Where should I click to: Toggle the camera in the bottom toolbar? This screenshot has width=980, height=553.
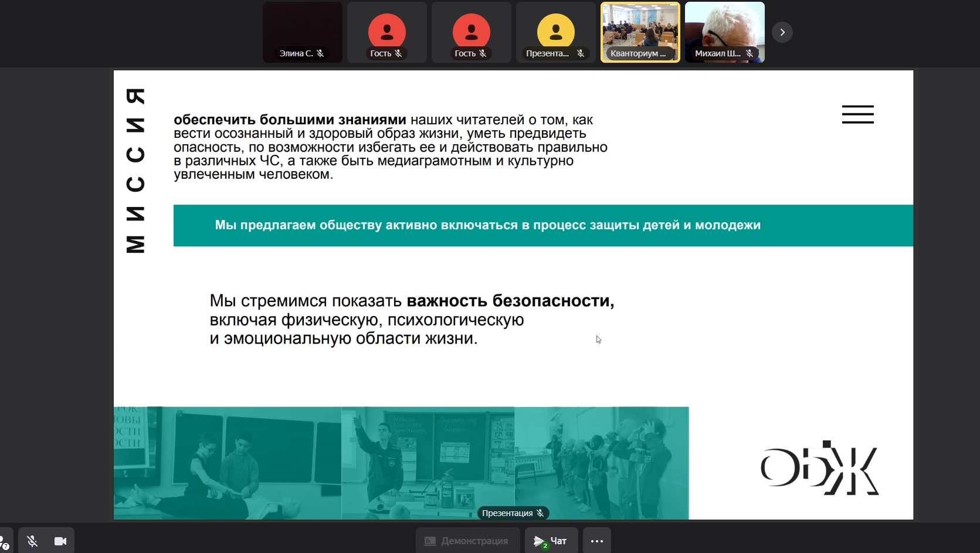(x=60, y=541)
